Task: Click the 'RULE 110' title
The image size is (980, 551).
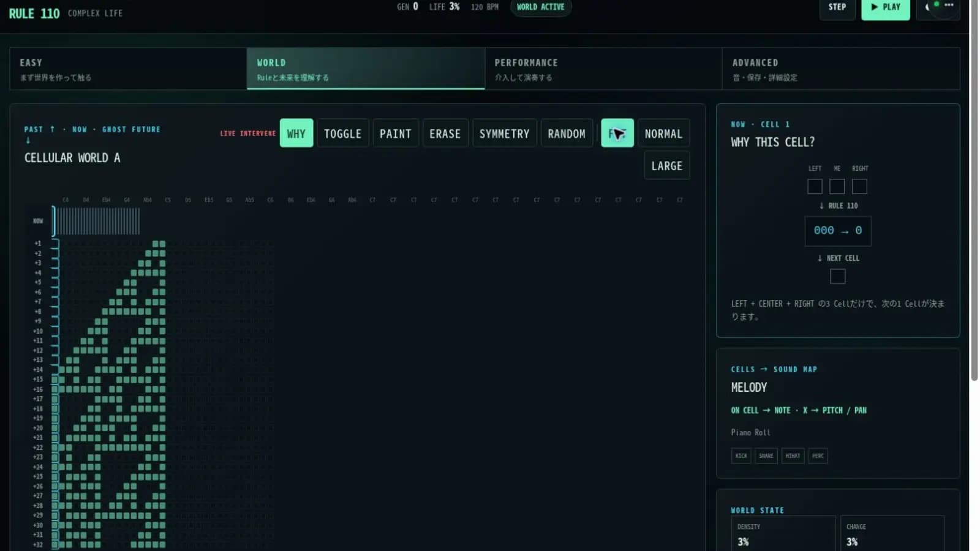Action: (x=34, y=13)
